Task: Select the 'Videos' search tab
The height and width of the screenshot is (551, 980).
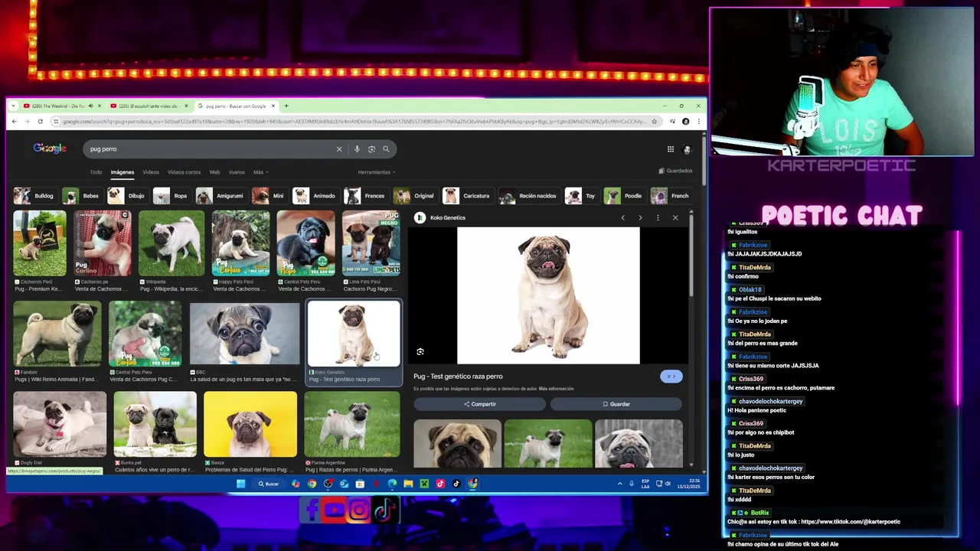Action: click(x=151, y=172)
